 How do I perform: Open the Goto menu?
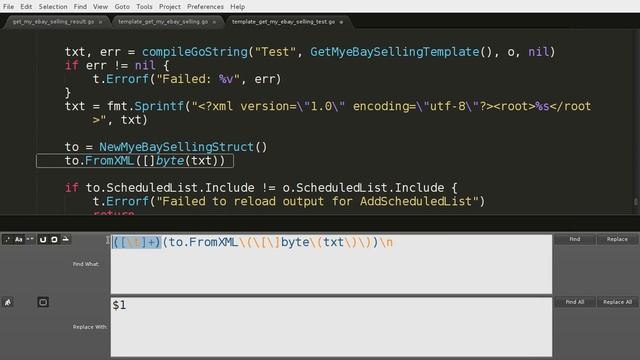(122, 7)
